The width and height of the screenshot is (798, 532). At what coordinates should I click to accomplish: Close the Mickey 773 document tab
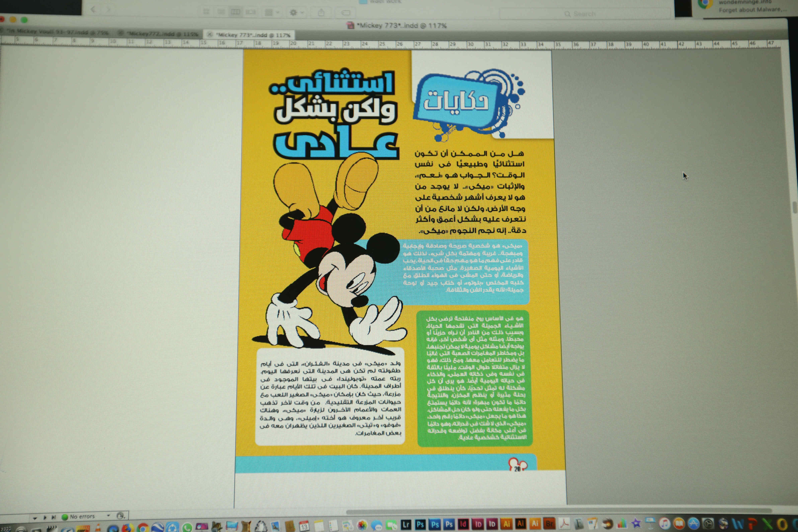[x=209, y=34]
